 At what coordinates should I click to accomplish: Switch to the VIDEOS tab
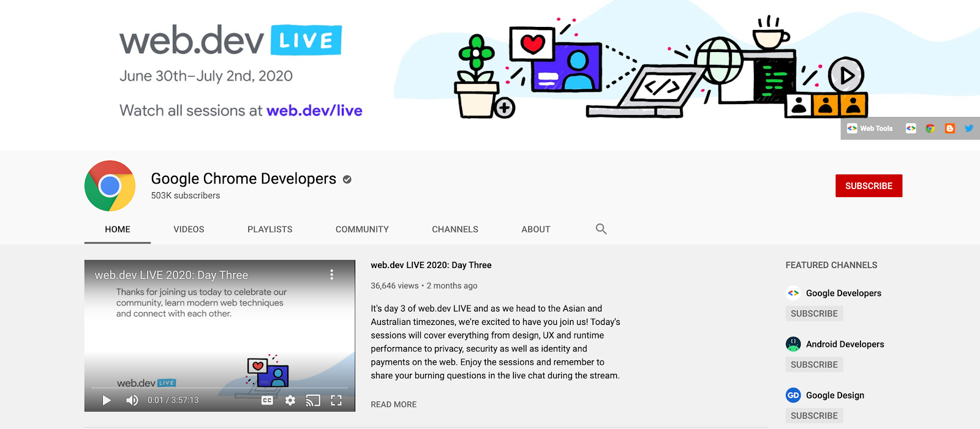pyautogui.click(x=189, y=229)
